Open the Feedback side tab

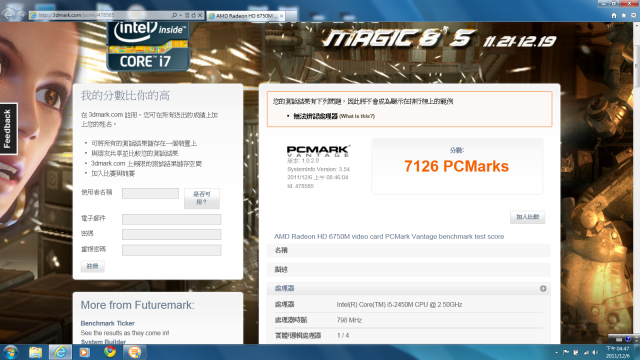point(8,129)
